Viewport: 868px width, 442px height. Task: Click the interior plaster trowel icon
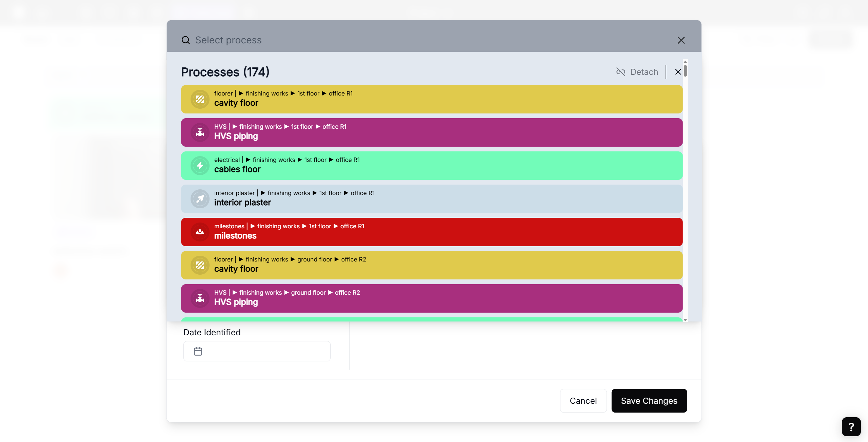click(200, 199)
